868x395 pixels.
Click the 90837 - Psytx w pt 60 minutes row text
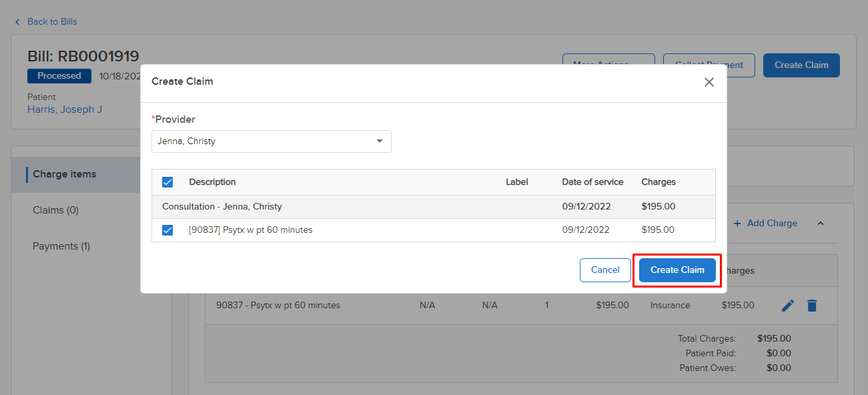(278, 306)
